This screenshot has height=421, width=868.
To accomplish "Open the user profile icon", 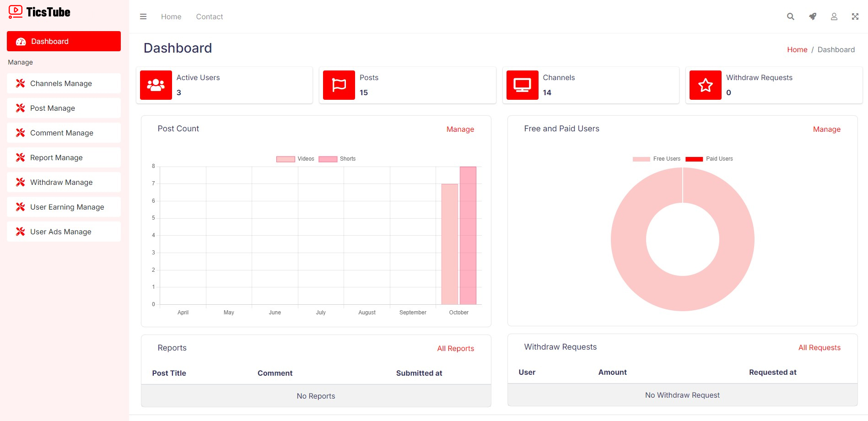I will click(834, 16).
